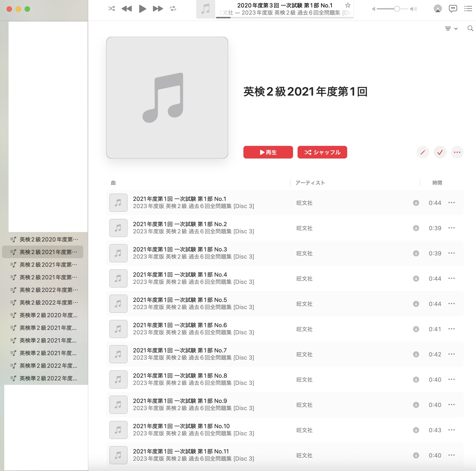This screenshot has height=471, width=476.
Task: Open more options for track No.4
Action: click(x=451, y=278)
